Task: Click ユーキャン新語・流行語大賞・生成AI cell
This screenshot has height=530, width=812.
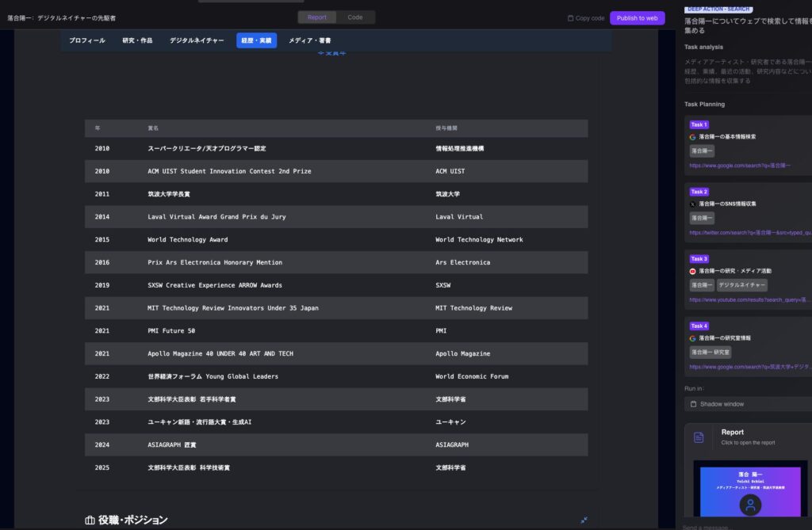Action: coord(199,421)
